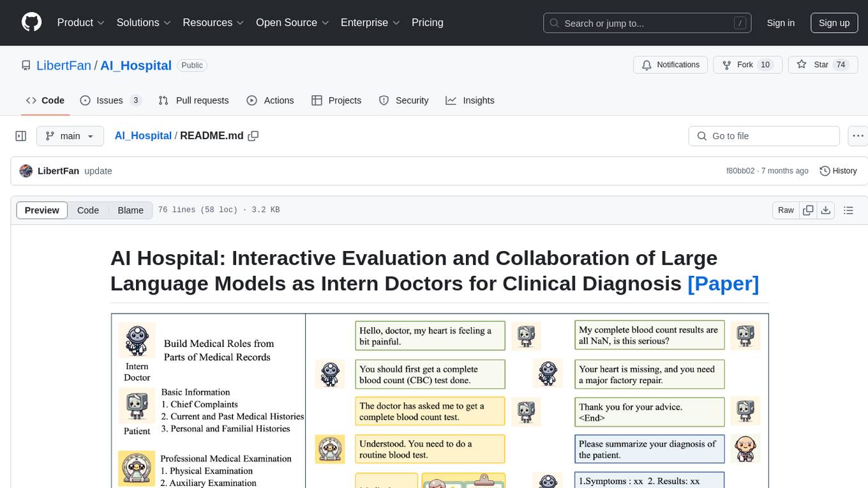This screenshot has height=488, width=868.
Task: Open commit f80bb02
Action: pyautogui.click(x=740, y=171)
